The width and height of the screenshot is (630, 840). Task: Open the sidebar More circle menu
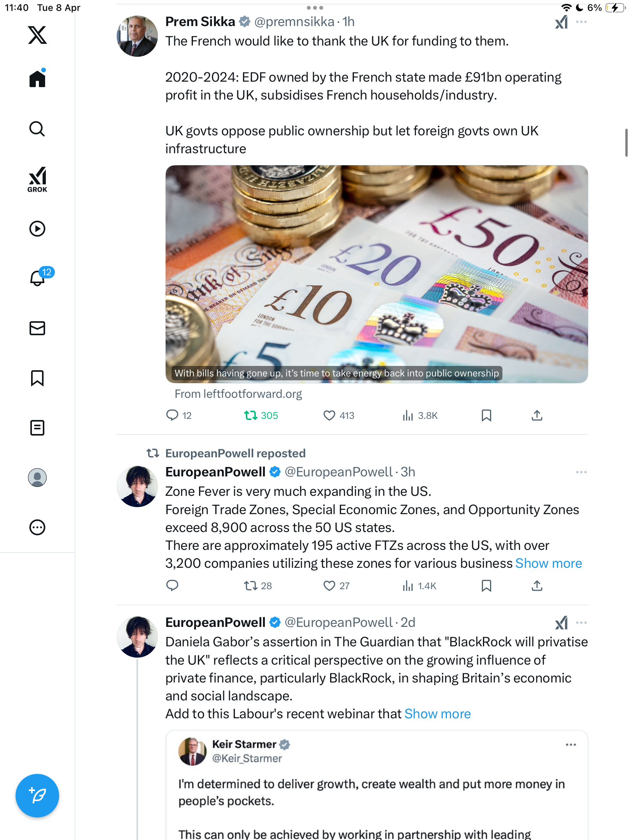click(37, 527)
